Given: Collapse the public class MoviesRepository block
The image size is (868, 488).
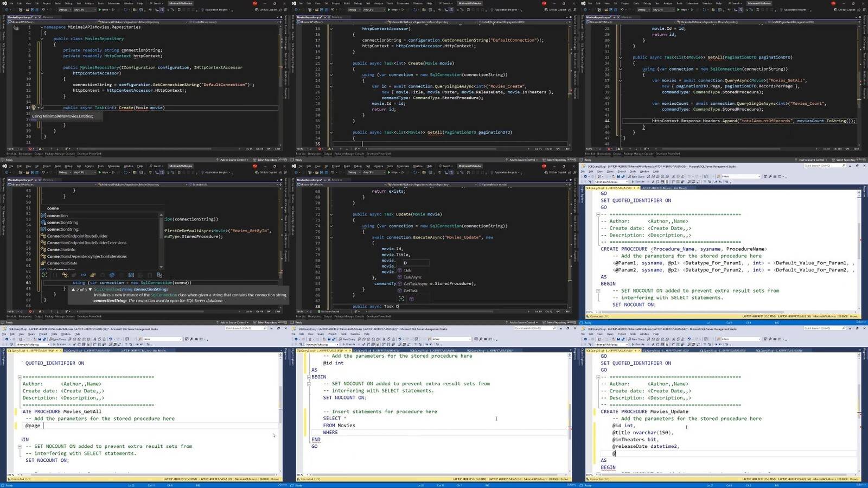Looking at the screenshot, I should tap(42, 39).
